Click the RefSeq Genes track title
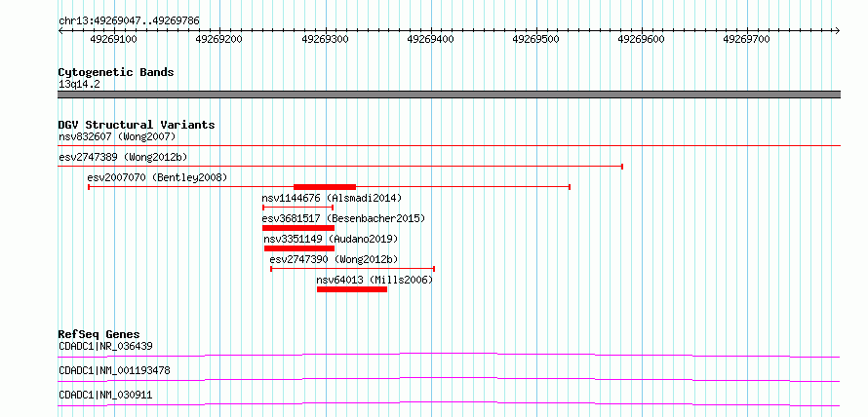The height and width of the screenshot is (417, 868). (99, 334)
